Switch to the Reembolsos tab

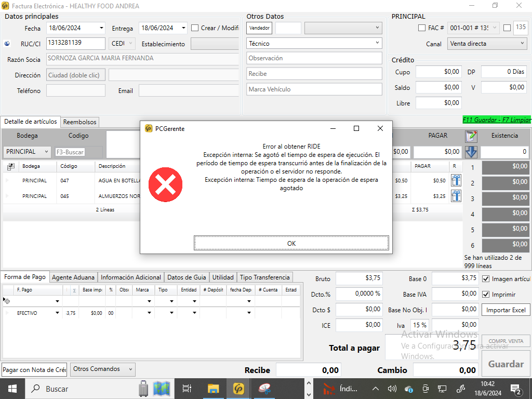tap(79, 122)
